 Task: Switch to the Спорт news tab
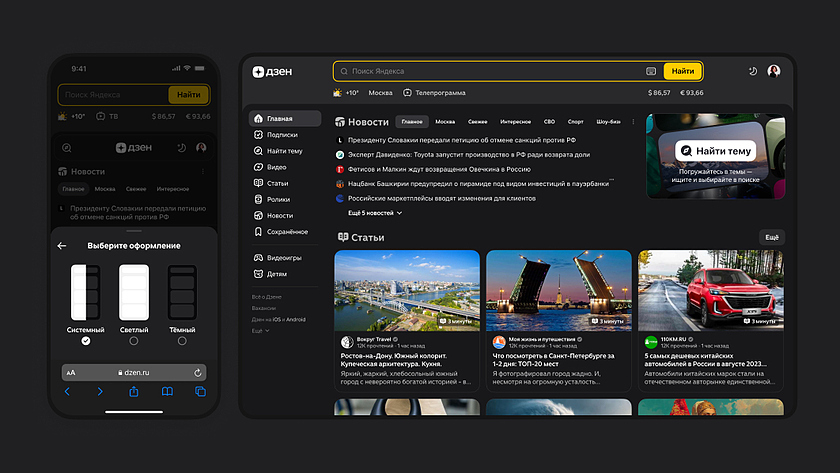coord(575,121)
